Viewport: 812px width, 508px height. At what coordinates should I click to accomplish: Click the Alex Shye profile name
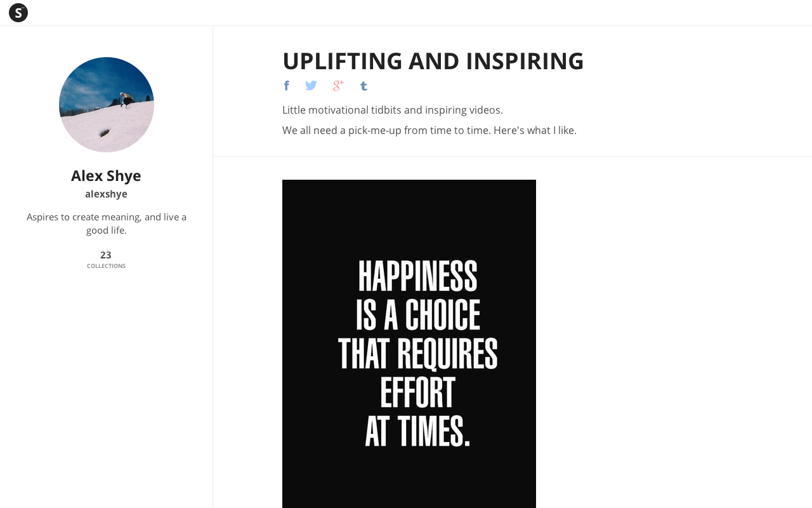click(x=106, y=176)
